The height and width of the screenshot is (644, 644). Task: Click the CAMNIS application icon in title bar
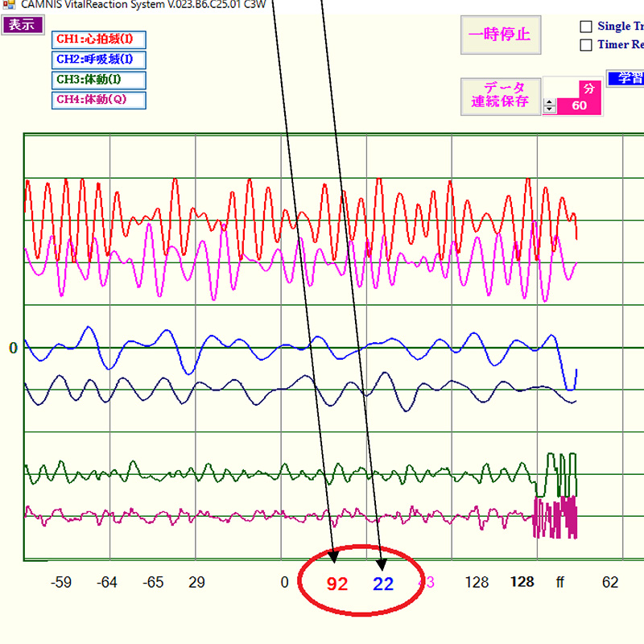pos(9,5)
